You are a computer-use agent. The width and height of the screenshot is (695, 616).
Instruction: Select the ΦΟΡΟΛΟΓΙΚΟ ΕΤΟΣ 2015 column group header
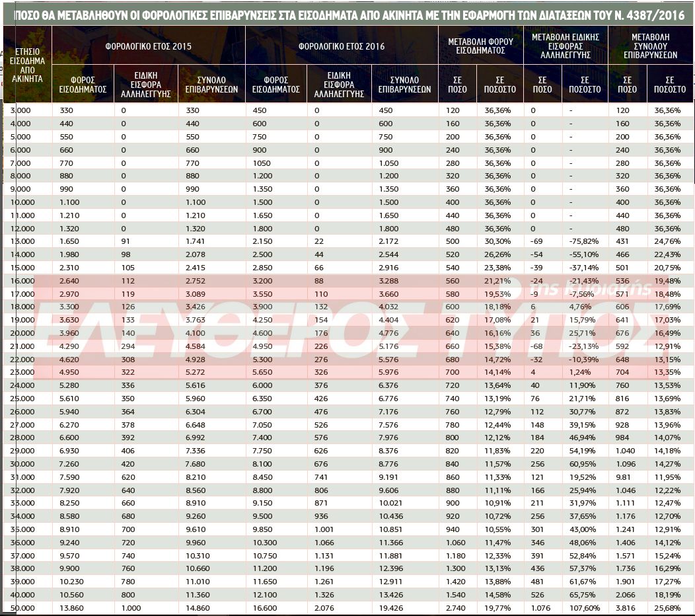tap(148, 46)
